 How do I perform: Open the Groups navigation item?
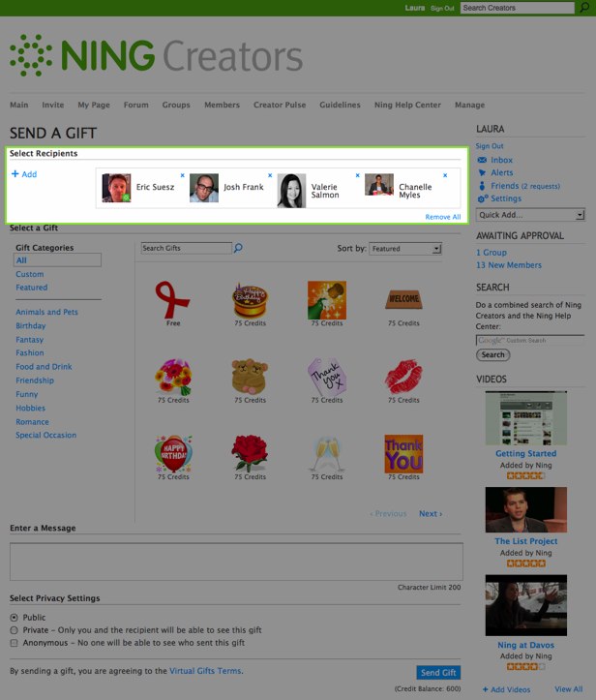176,105
